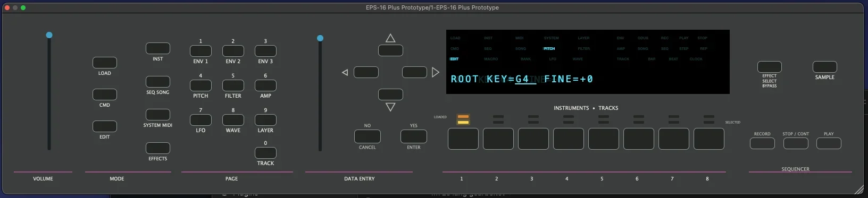Screen dimensions: 868x198
Task: Click the left arrow data entry button
Action: 366,72
